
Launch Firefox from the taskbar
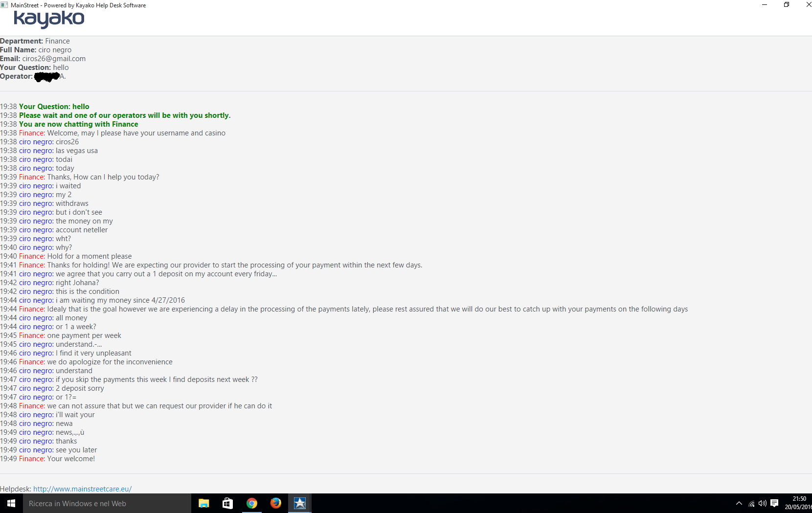point(276,503)
